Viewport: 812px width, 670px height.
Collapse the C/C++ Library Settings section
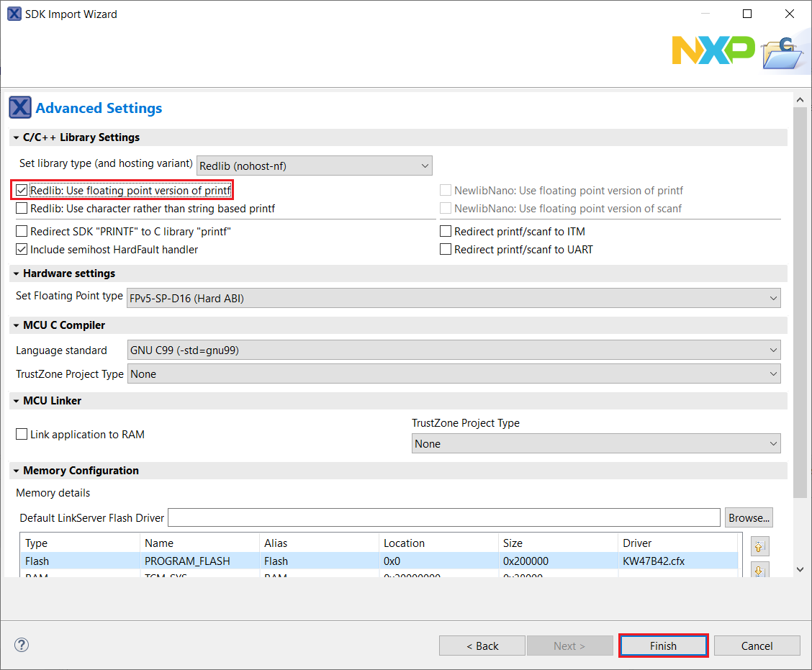tap(16, 137)
